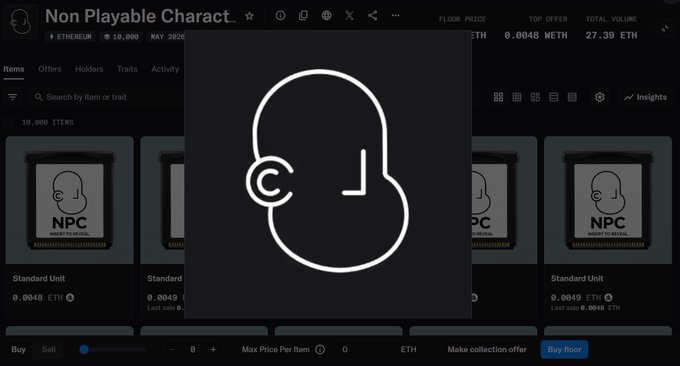680x366 pixels.
Task: Open the Items tab
Action: [14, 69]
